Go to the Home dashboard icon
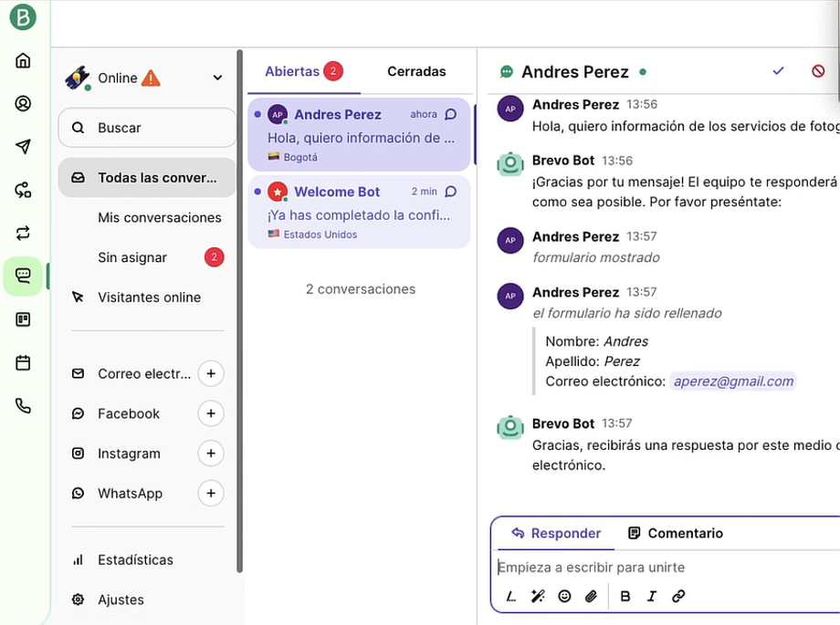Viewport: 840px width, 625px height. [x=23, y=60]
